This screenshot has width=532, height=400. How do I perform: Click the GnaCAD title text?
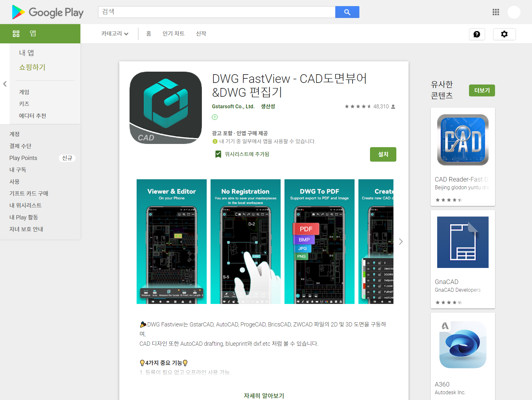tap(446, 282)
